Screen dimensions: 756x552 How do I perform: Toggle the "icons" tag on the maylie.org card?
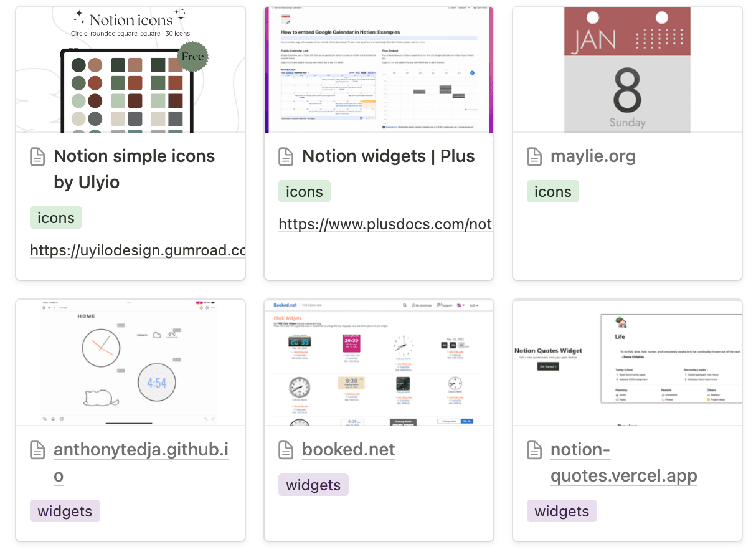click(x=552, y=191)
